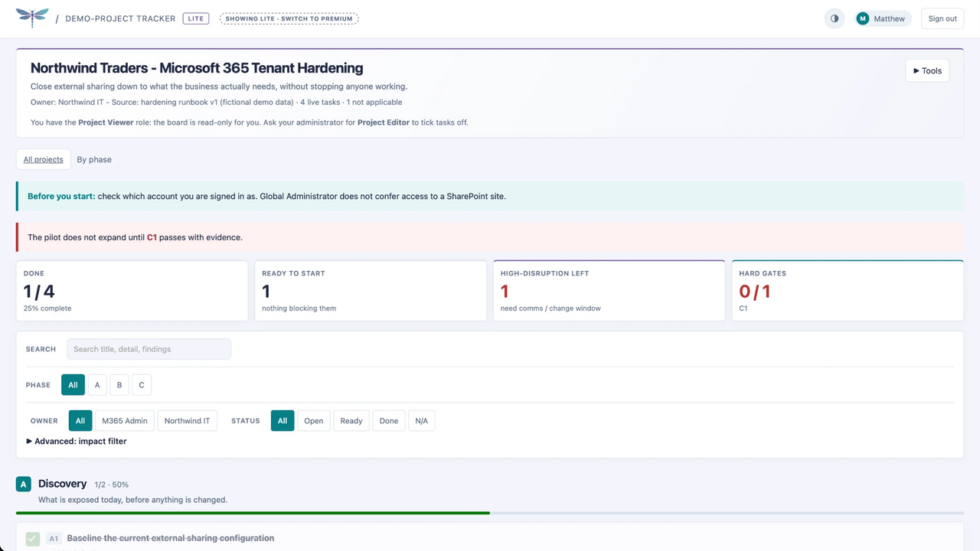Click task title Baseline the current external sharing
Screen dimensions: 980x551
coord(171,538)
